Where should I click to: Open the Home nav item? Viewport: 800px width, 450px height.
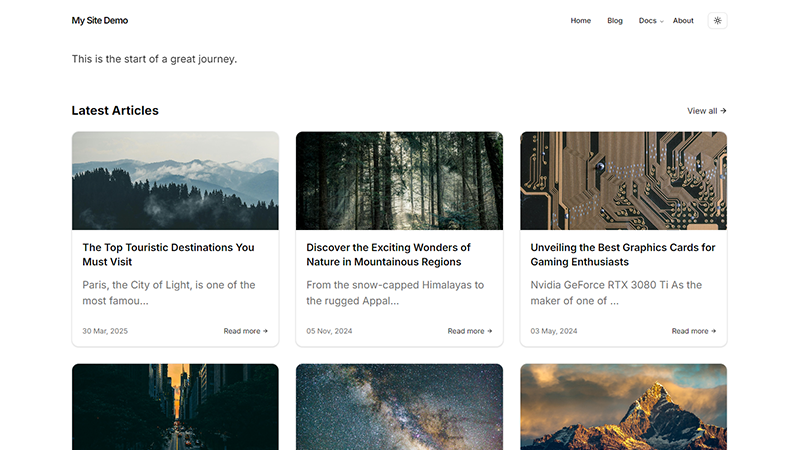581,20
